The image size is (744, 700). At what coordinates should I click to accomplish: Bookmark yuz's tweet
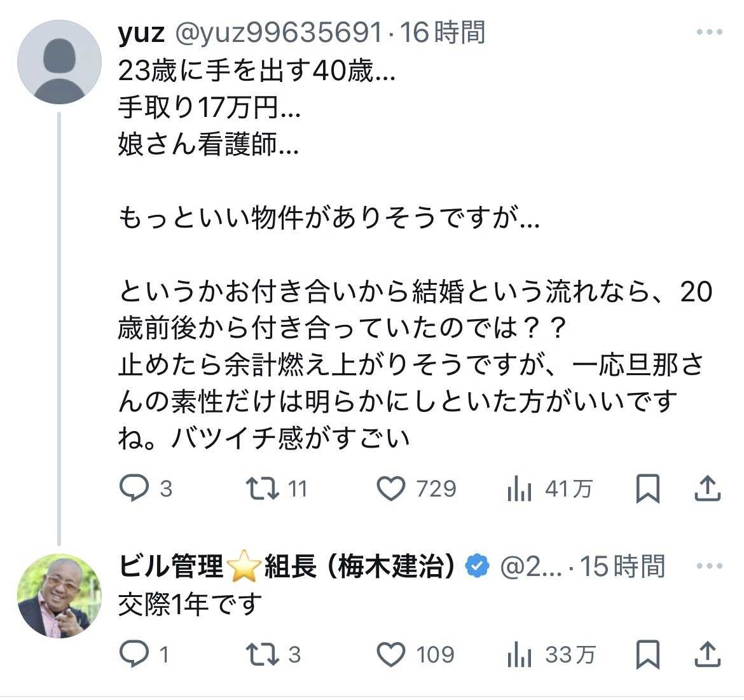click(x=647, y=489)
